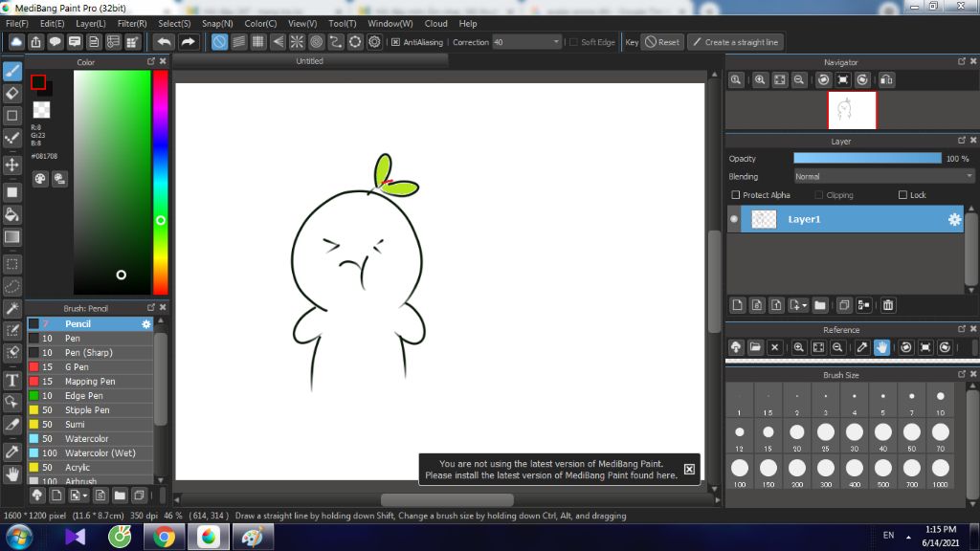Select the Bucket fill tool
The image size is (980, 551).
click(x=11, y=214)
